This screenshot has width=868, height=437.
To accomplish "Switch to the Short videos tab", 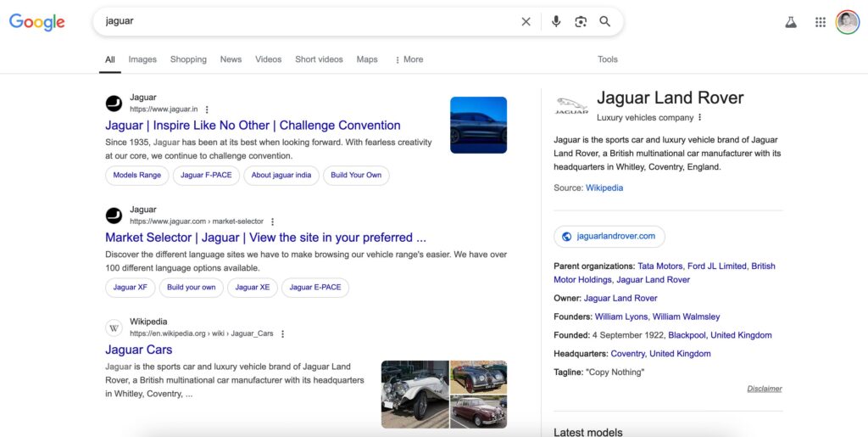I will pos(319,59).
